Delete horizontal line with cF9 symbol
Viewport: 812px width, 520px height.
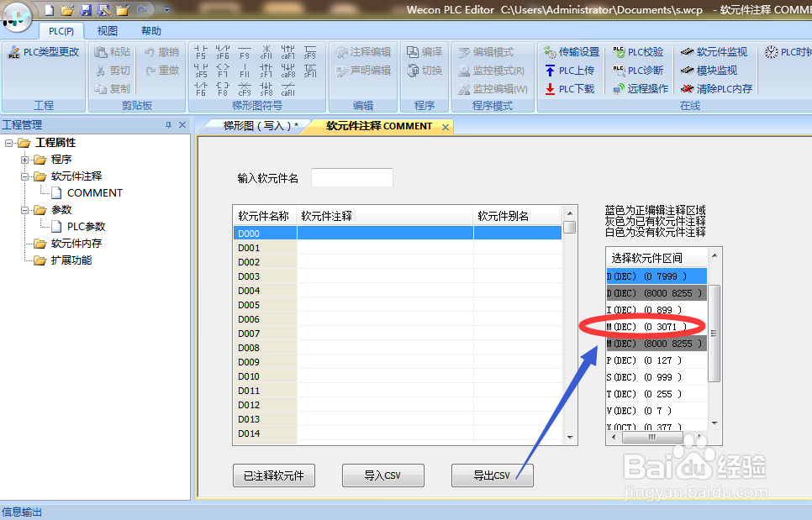tap(245, 89)
